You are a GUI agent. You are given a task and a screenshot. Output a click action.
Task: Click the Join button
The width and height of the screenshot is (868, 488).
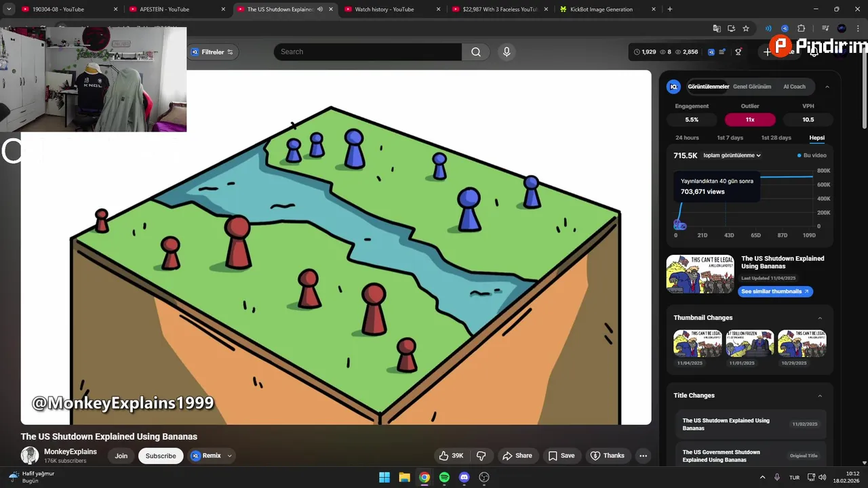[x=121, y=455]
